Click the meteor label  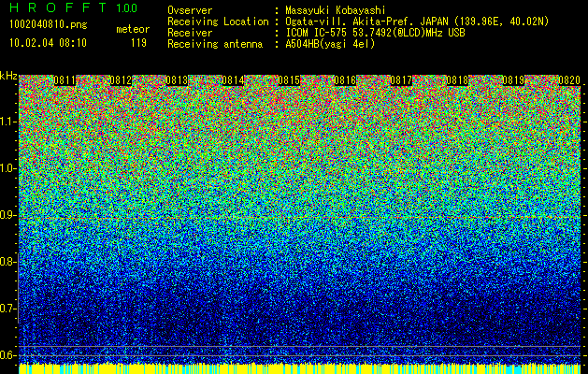(x=133, y=29)
